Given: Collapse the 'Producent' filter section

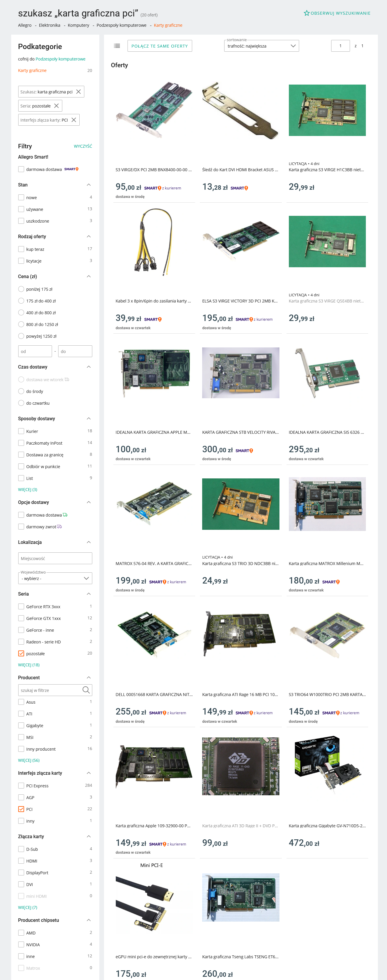Looking at the screenshot, I should pyautogui.click(x=89, y=678).
